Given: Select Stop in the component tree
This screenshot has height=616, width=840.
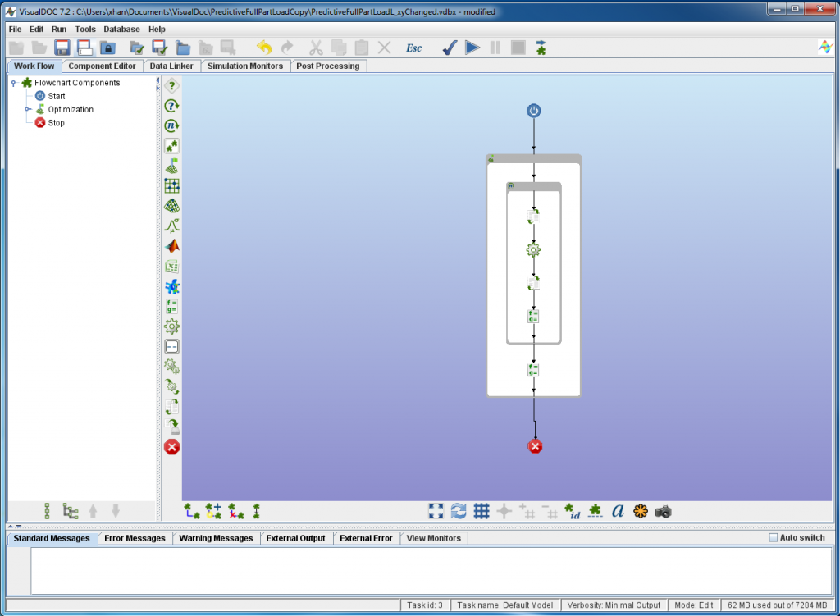Looking at the screenshot, I should [x=57, y=123].
